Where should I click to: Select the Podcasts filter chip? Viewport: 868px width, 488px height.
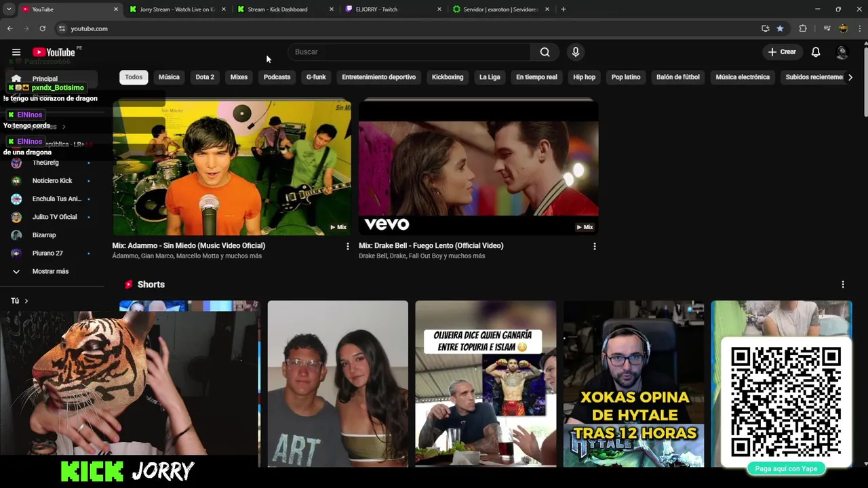click(x=277, y=77)
